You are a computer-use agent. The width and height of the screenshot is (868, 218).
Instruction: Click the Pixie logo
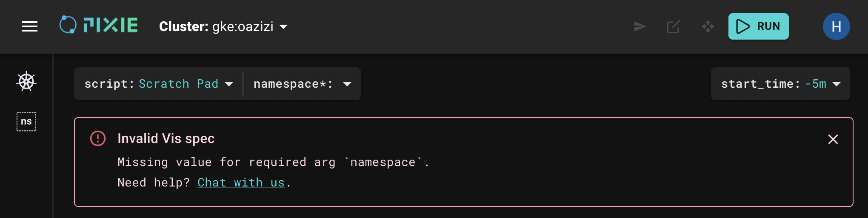99,26
